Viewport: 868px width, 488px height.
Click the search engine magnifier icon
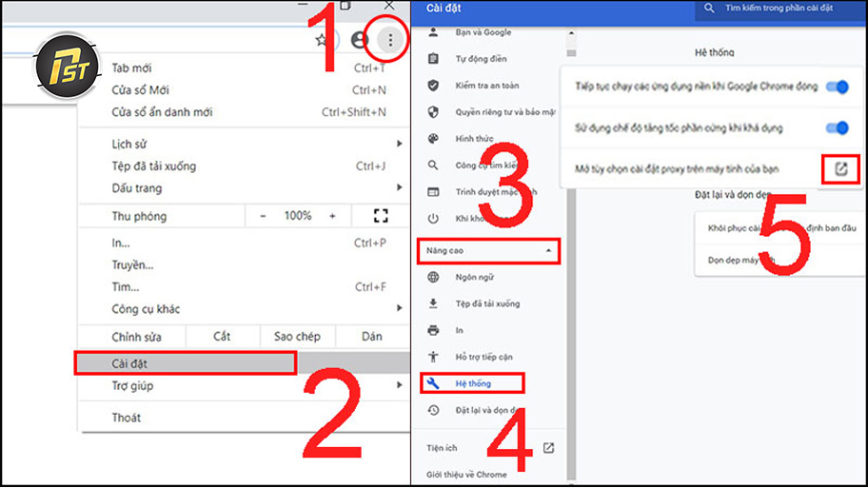click(433, 165)
